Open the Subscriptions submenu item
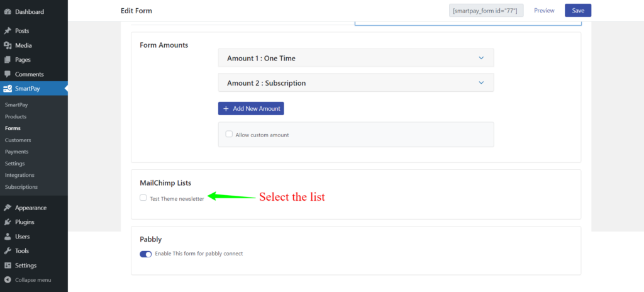 coord(21,187)
